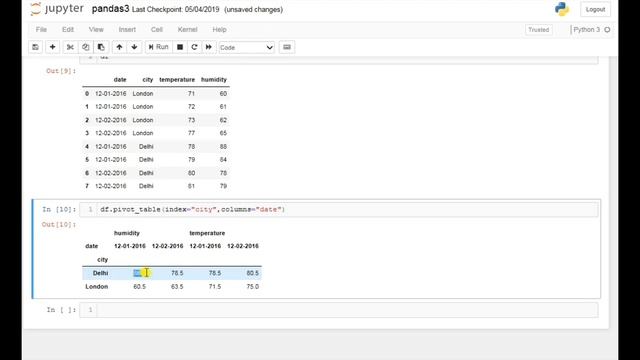Run the current cell
Viewport: 640px width, 360px height.
(158, 47)
